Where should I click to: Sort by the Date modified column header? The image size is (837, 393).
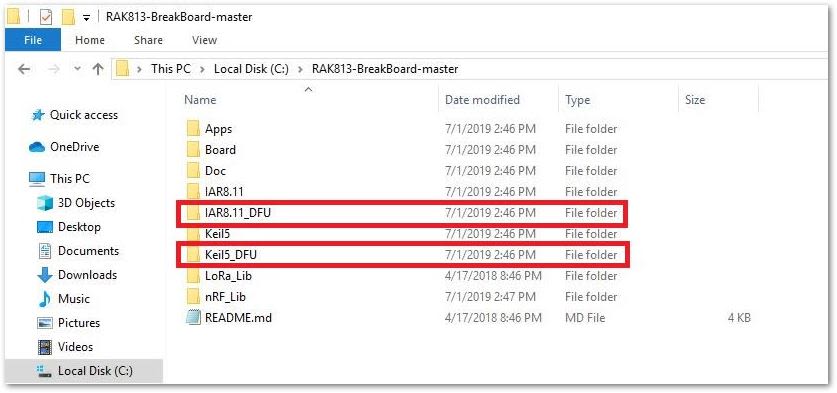click(x=482, y=100)
